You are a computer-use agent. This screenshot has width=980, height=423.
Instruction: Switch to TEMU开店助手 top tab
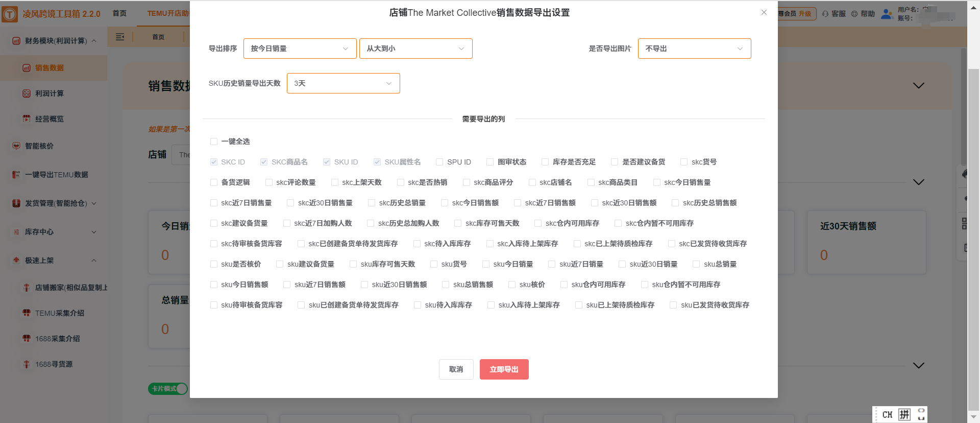pyautogui.click(x=168, y=13)
